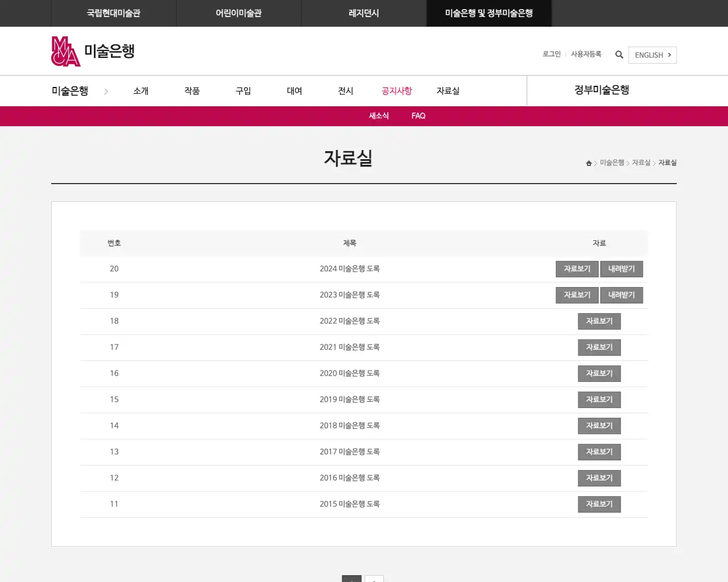This screenshot has width=728, height=582.
Task: View the 2023 미술은행 도록 material
Action: point(577,295)
